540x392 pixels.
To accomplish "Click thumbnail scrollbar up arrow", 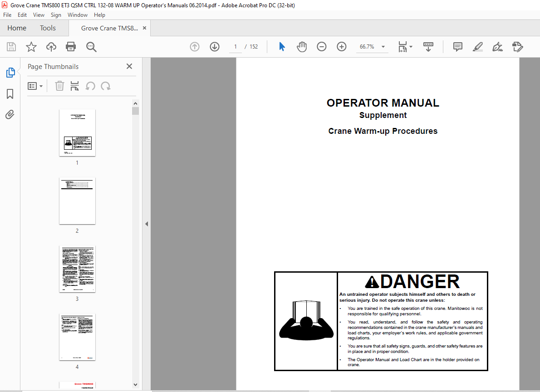I will click(135, 103).
